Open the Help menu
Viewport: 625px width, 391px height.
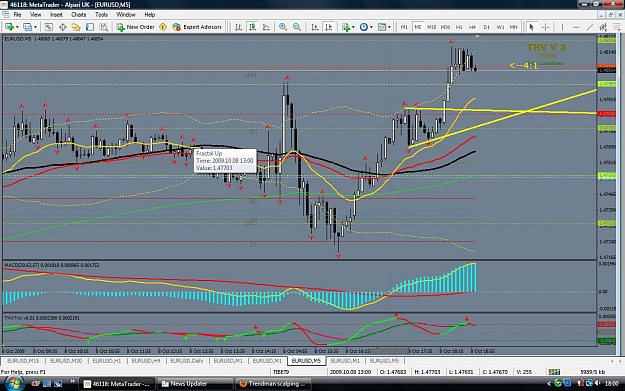150,15
